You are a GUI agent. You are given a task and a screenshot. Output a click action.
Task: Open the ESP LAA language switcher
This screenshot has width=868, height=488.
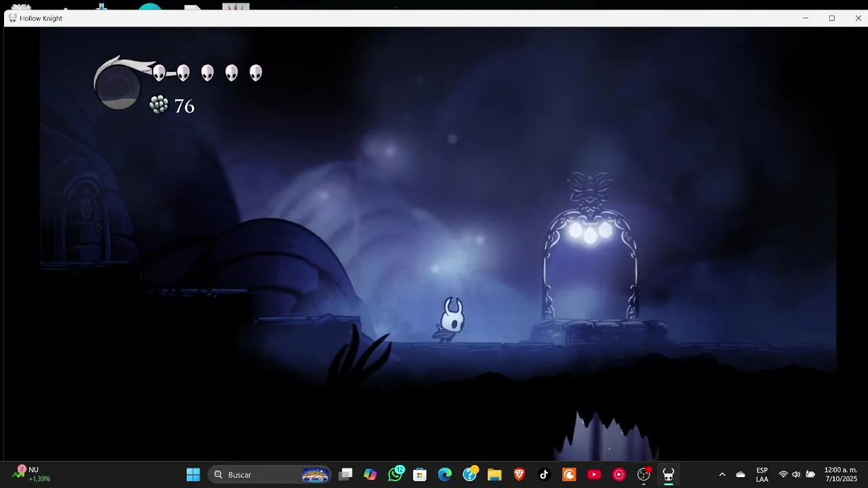(762, 474)
